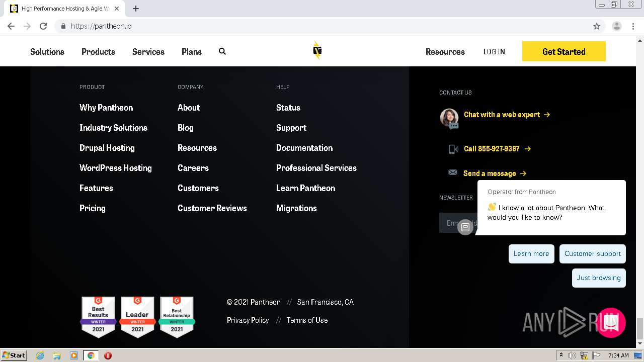Open the Drupal Hosting link
Image resolution: width=644 pixels, height=362 pixels.
pyautogui.click(x=107, y=148)
